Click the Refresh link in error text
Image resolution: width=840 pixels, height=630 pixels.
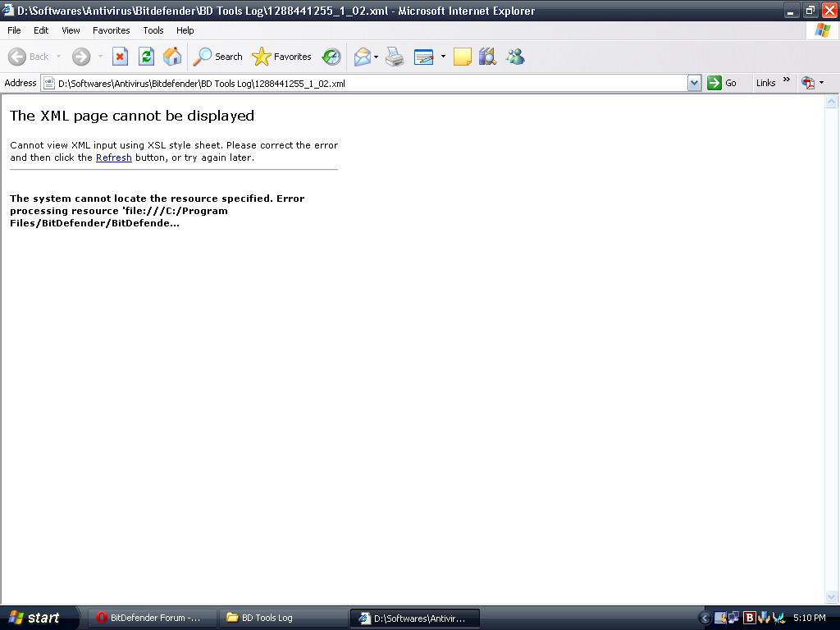click(x=113, y=157)
